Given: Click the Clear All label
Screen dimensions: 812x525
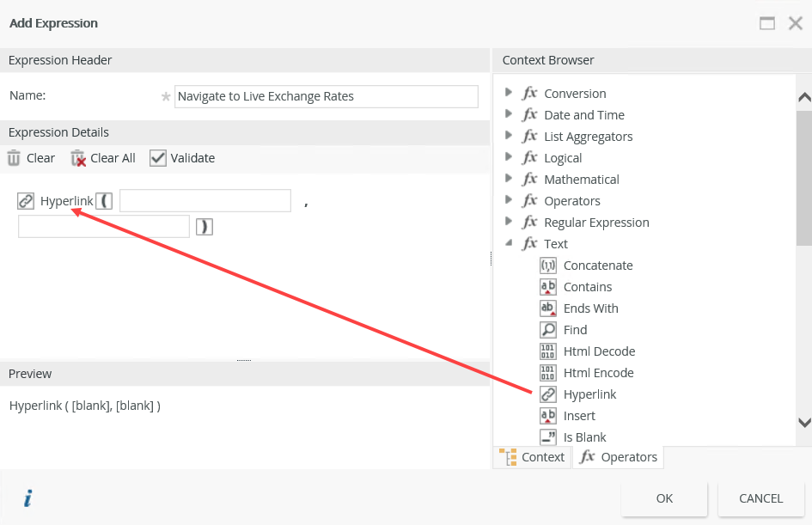Looking at the screenshot, I should [113, 158].
